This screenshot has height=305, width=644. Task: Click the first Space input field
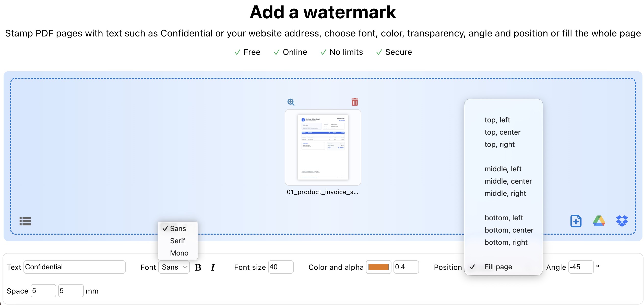coord(43,291)
